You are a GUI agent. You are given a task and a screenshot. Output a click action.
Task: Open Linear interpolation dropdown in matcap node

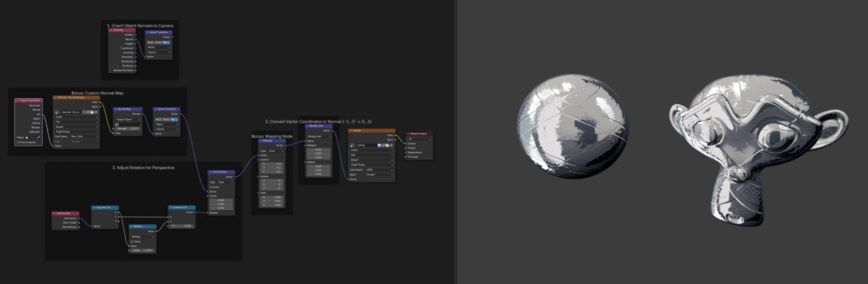372,150
